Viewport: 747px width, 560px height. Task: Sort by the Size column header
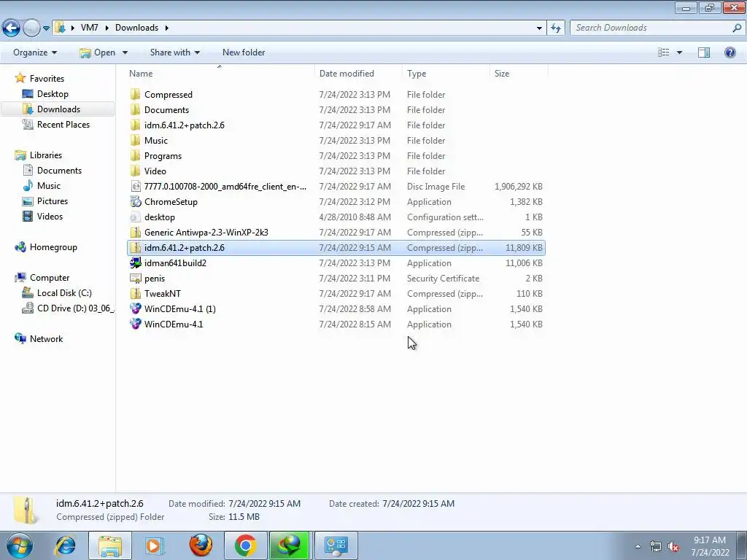point(519,74)
